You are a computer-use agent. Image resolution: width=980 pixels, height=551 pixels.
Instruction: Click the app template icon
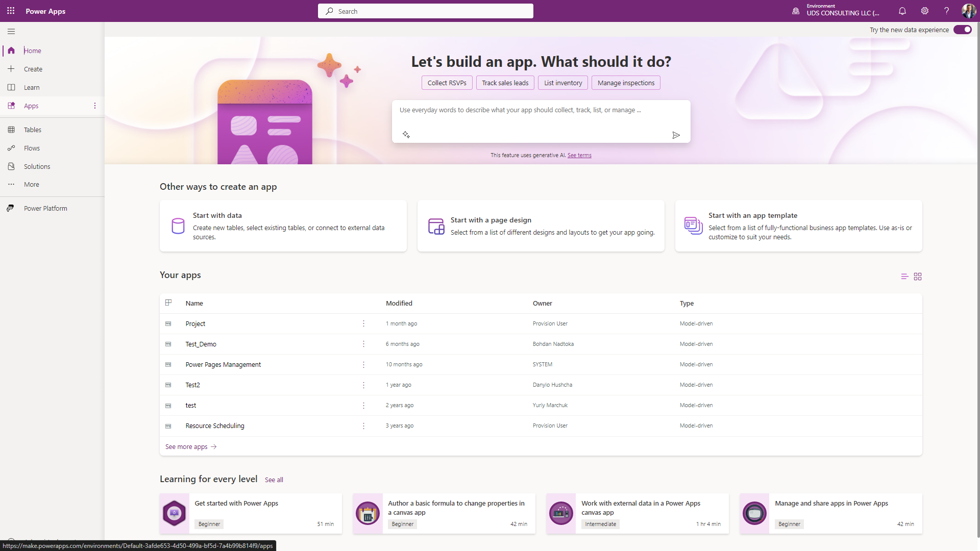694,226
